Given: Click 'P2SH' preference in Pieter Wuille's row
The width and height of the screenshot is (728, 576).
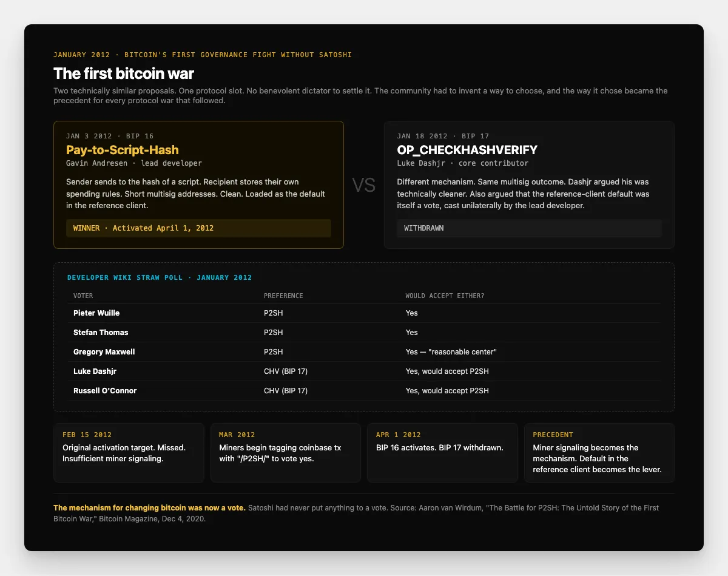Looking at the screenshot, I should [274, 313].
